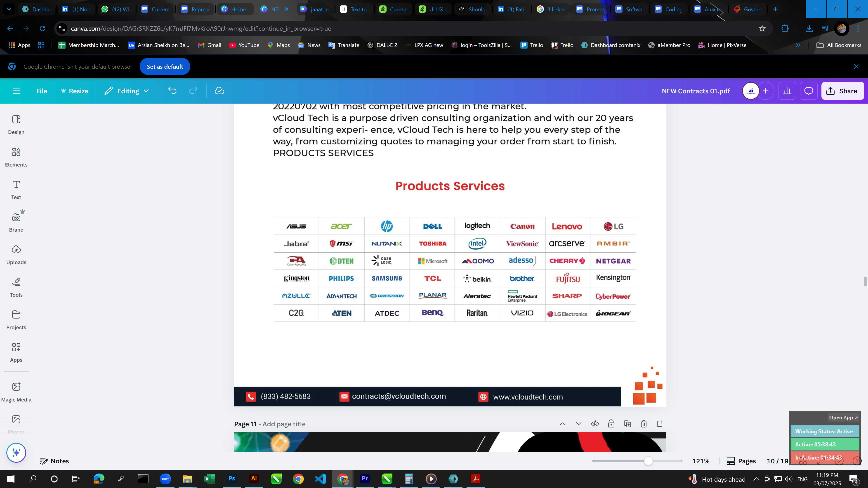Screen dimensions: 868x488
Task: Move Page 11 up with the arrow
Action: click(x=562, y=424)
